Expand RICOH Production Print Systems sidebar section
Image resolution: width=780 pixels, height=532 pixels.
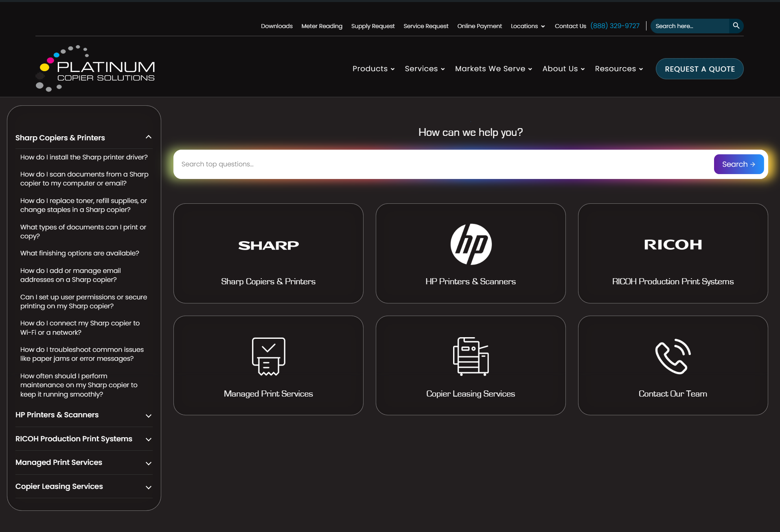149,439
